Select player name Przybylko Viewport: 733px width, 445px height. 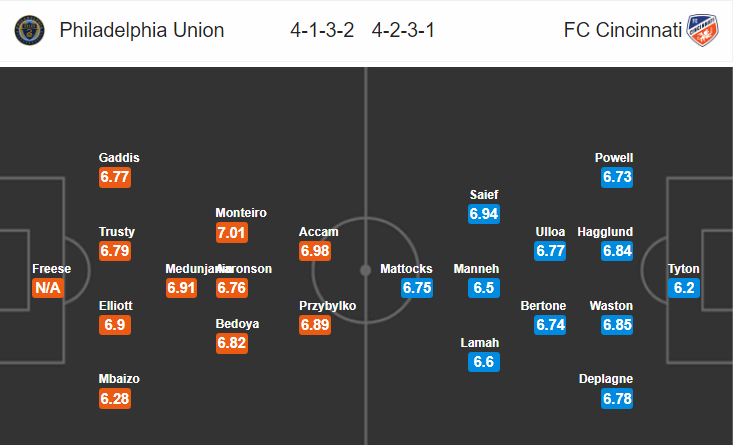coord(327,306)
